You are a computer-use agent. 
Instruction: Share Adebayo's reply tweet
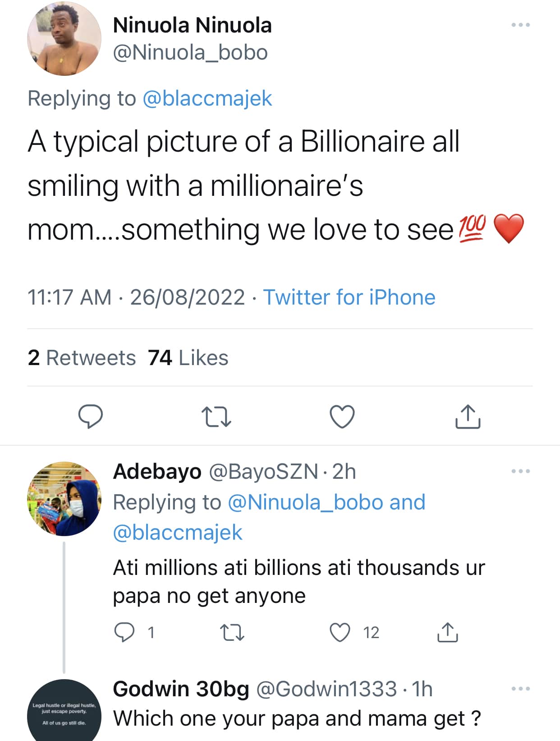(x=447, y=632)
